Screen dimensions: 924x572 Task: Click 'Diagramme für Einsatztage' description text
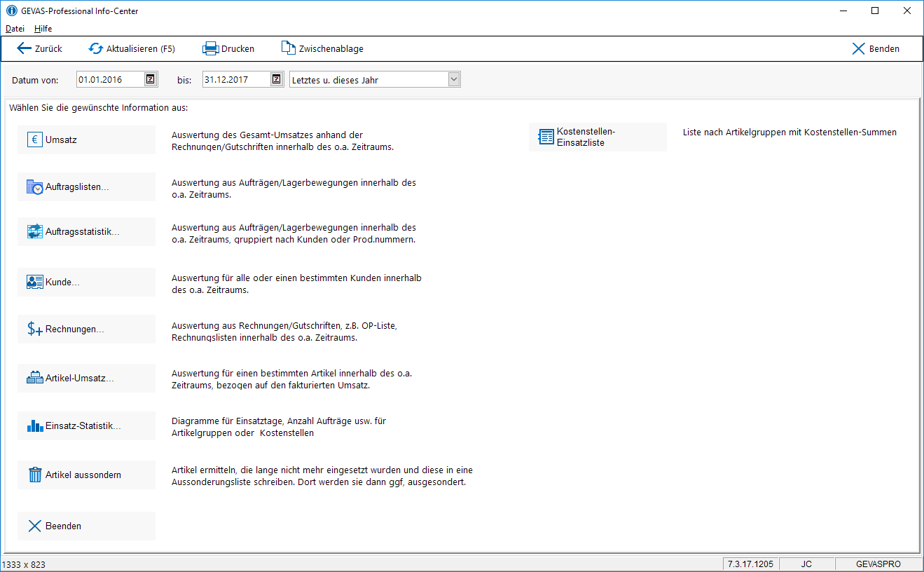coord(279,427)
